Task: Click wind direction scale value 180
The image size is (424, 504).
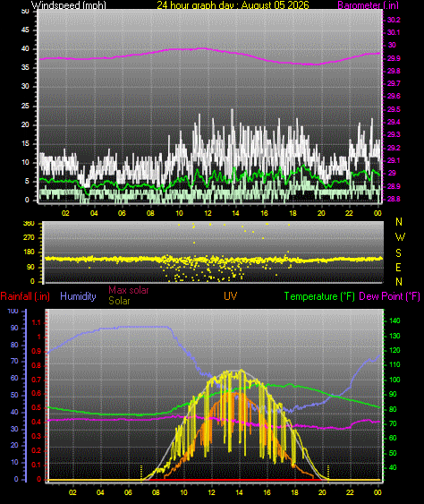Action: (x=29, y=252)
